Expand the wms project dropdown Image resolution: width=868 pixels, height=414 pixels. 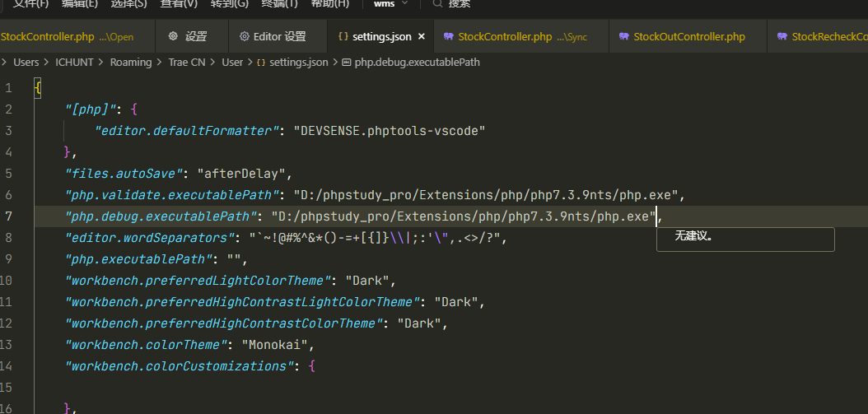point(391,3)
